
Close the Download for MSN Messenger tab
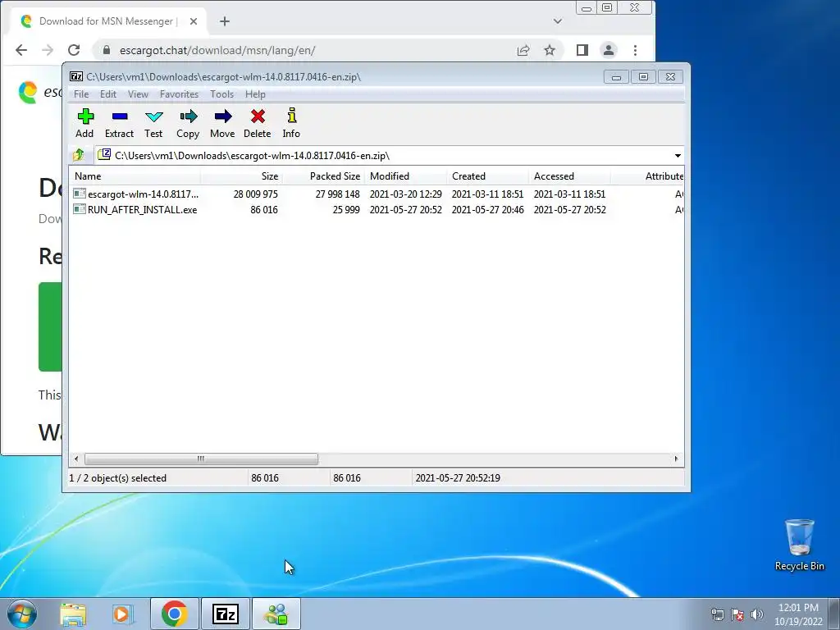point(194,21)
